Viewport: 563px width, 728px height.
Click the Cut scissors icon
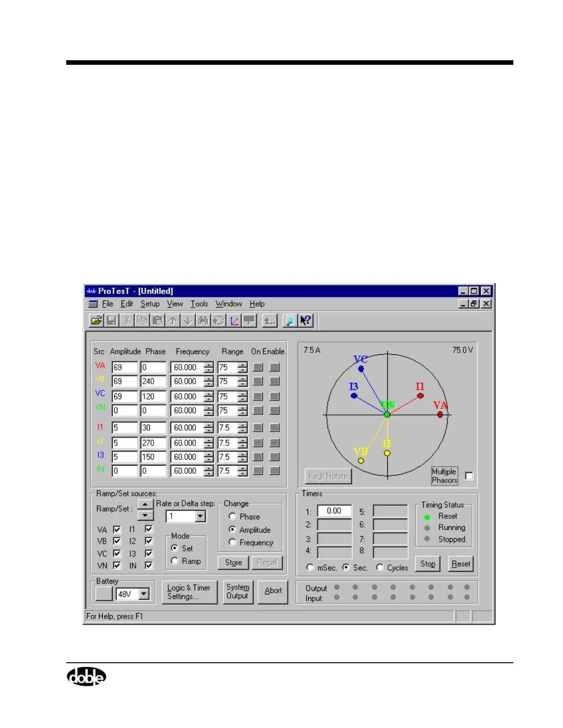[127, 320]
